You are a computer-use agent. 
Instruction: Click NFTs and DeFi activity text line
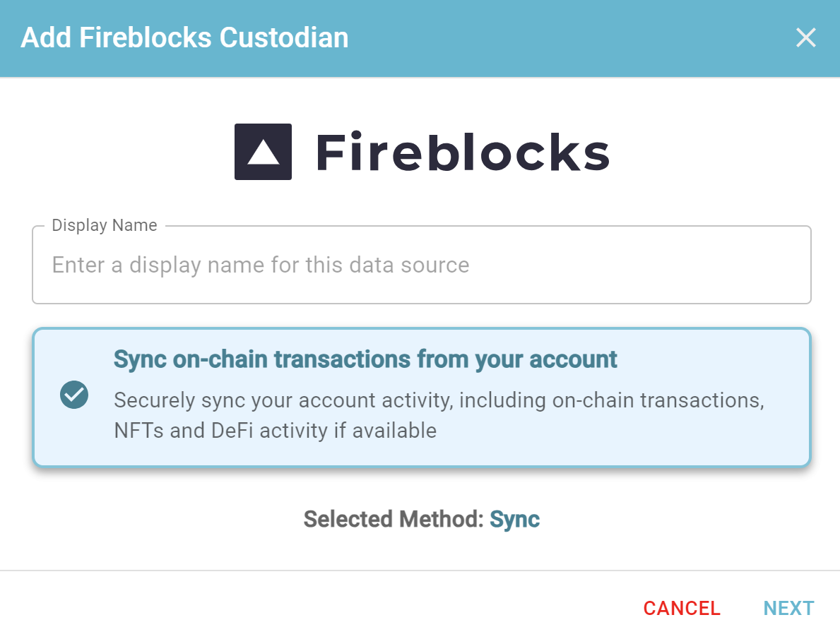[276, 431]
